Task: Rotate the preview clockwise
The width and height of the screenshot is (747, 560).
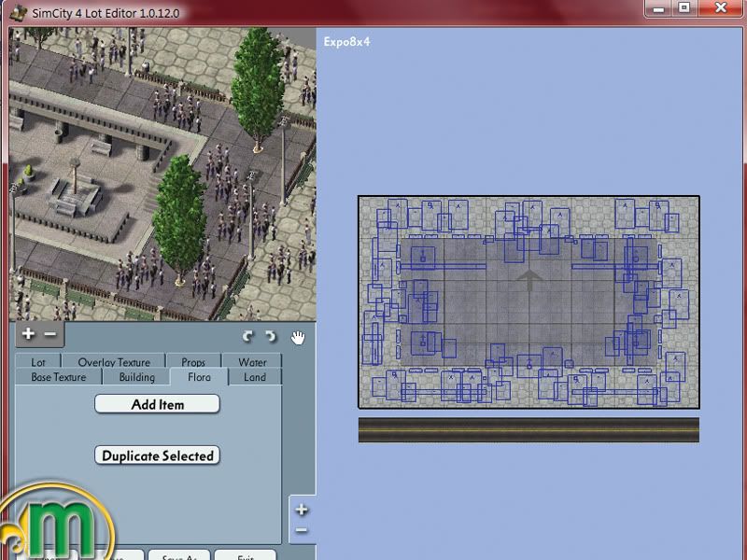Action: pos(271,336)
